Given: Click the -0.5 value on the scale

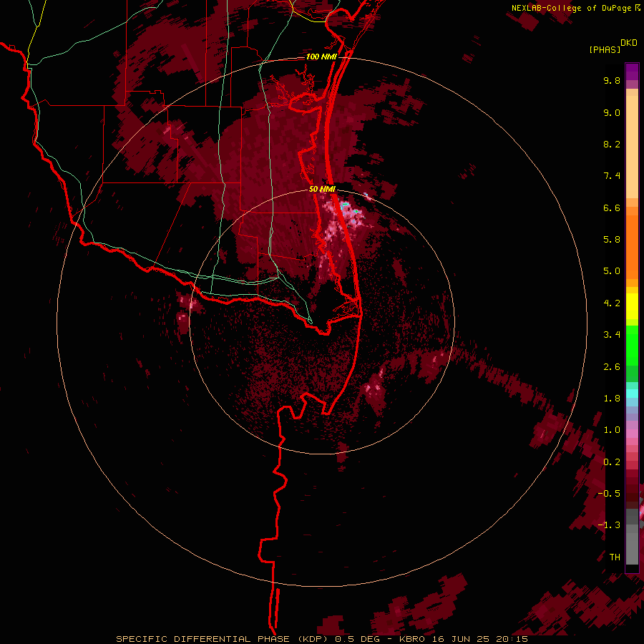Looking at the screenshot, I should [x=609, y=494].
